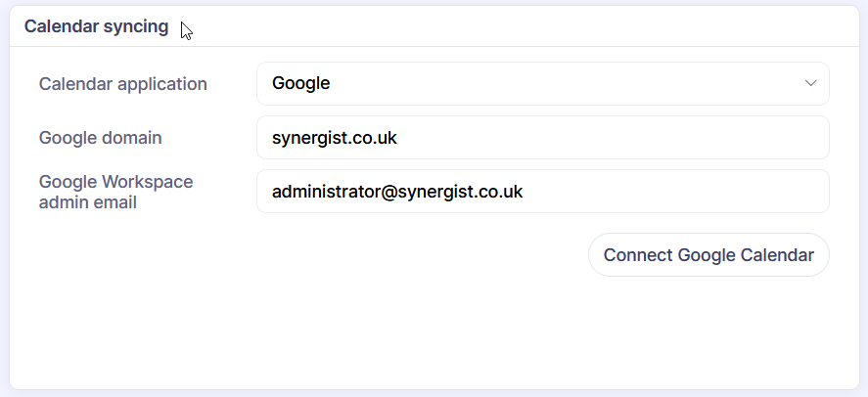Click the 'Google Workspace admin email' label
868x397 pixels.
[115, 192]
